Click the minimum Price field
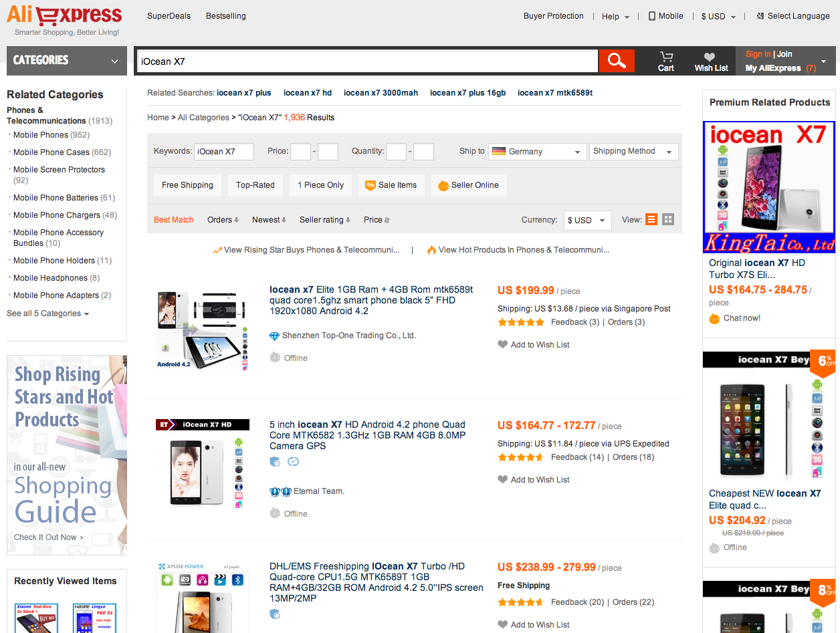This screenshot has width=840, height=633. (x=300, y=152)
